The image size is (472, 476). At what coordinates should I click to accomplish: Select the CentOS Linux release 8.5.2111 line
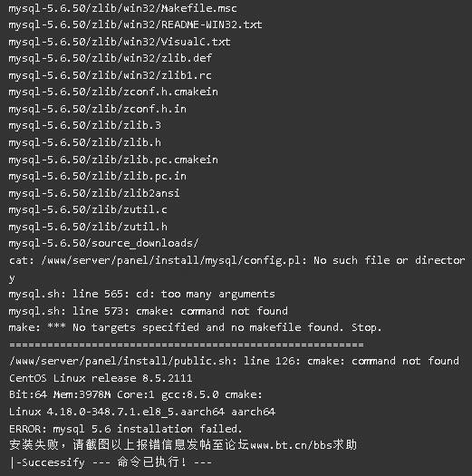(x=101, y=378)
